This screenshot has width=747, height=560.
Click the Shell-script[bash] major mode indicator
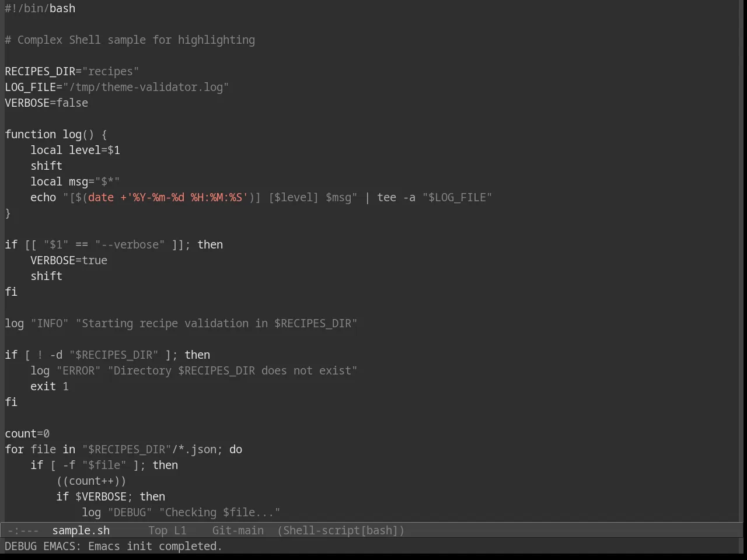point(341,531)
